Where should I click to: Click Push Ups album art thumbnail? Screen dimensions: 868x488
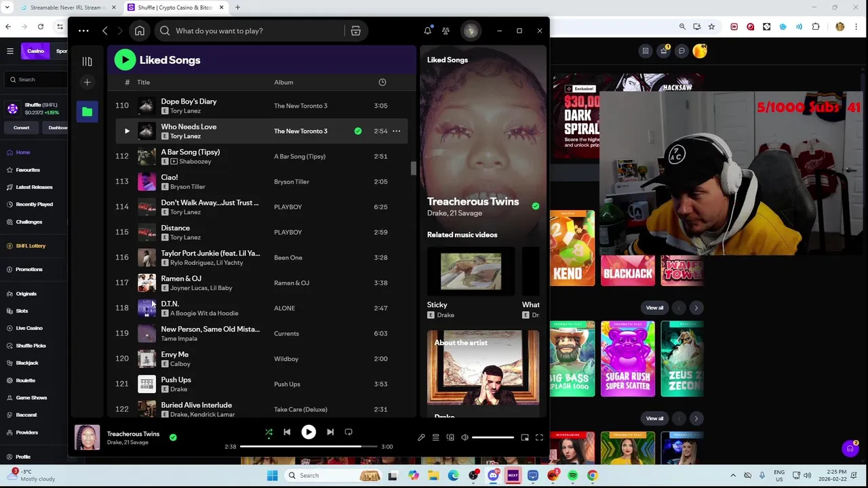(x=146, y=384)
